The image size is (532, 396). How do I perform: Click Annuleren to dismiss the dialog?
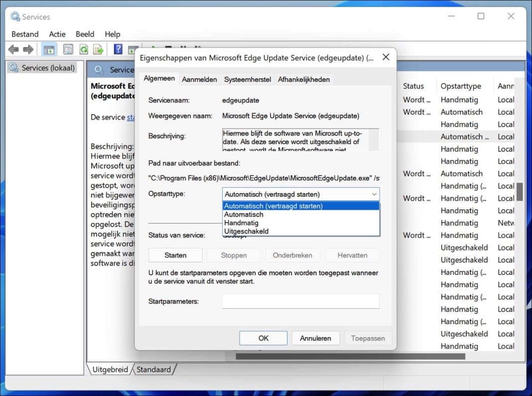(316, 338)
